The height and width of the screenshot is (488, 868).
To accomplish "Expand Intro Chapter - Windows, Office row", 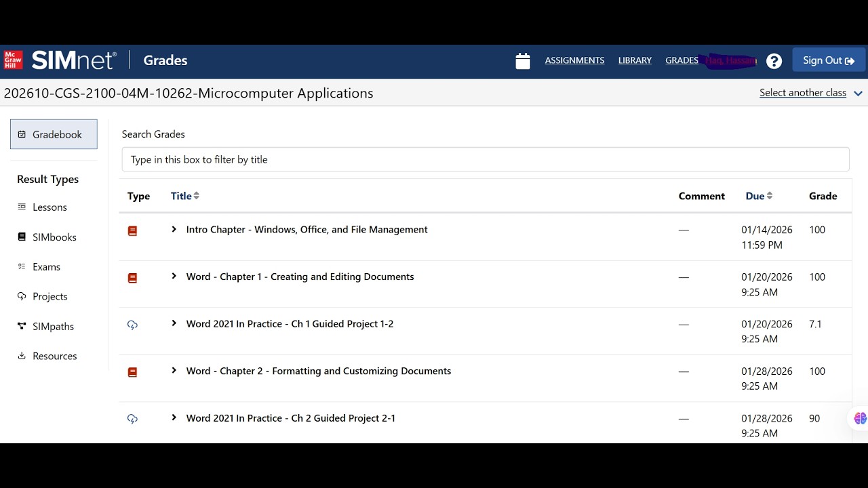I will coord(174,230).
